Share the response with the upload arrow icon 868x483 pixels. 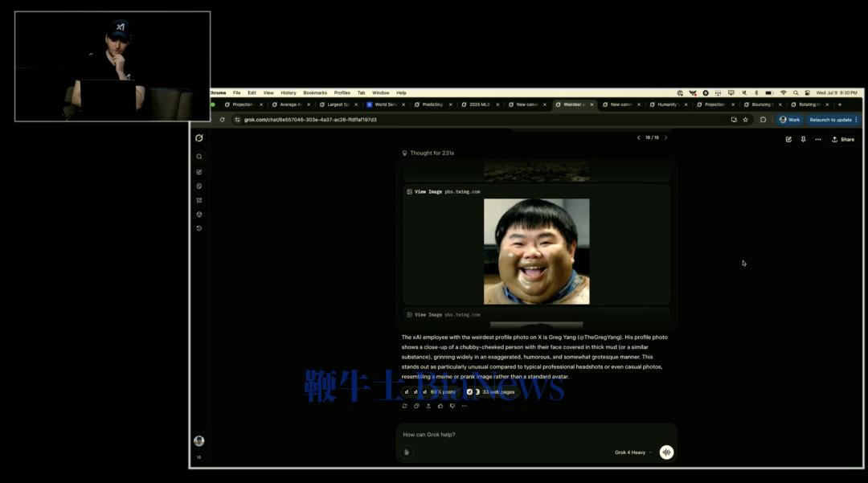(x=428, y=406)
